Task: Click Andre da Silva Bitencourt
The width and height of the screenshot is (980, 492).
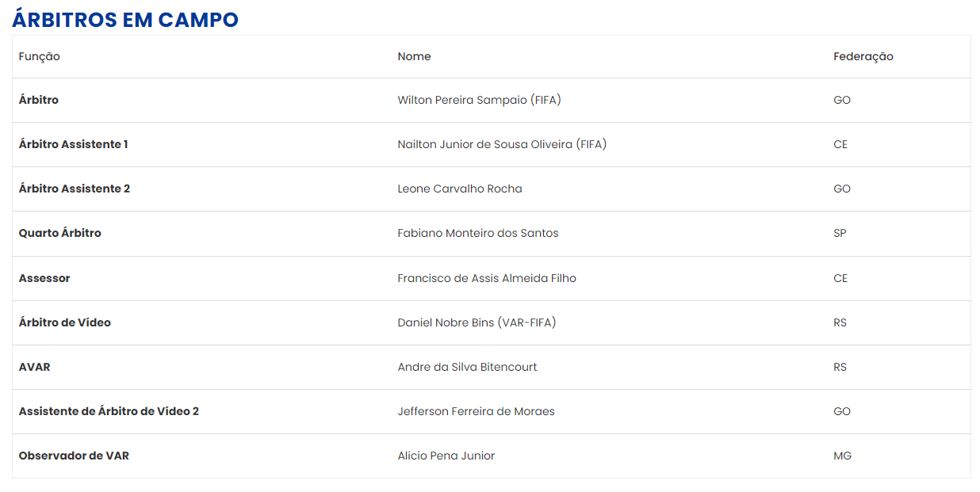Action: [x=468, y=367]
